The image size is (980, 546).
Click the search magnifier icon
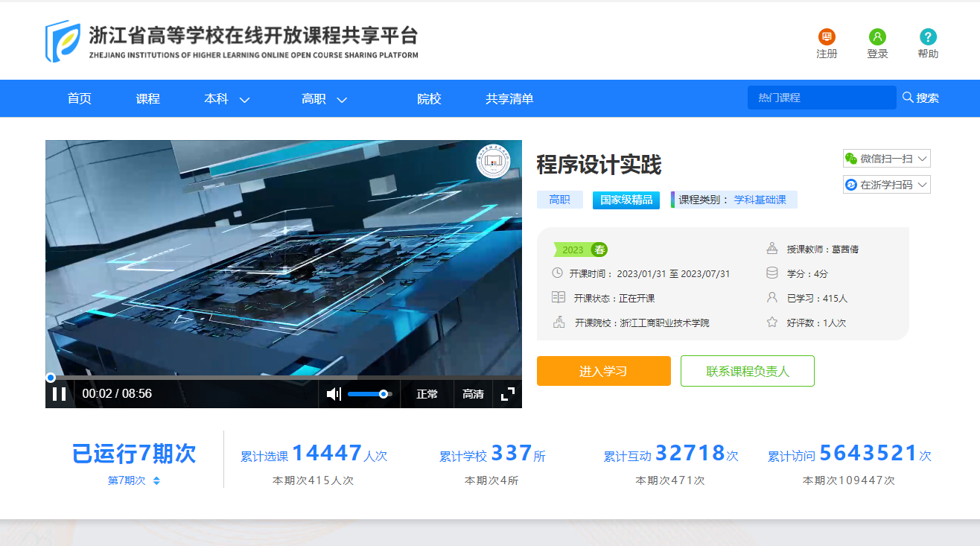(x=908, y=98)
